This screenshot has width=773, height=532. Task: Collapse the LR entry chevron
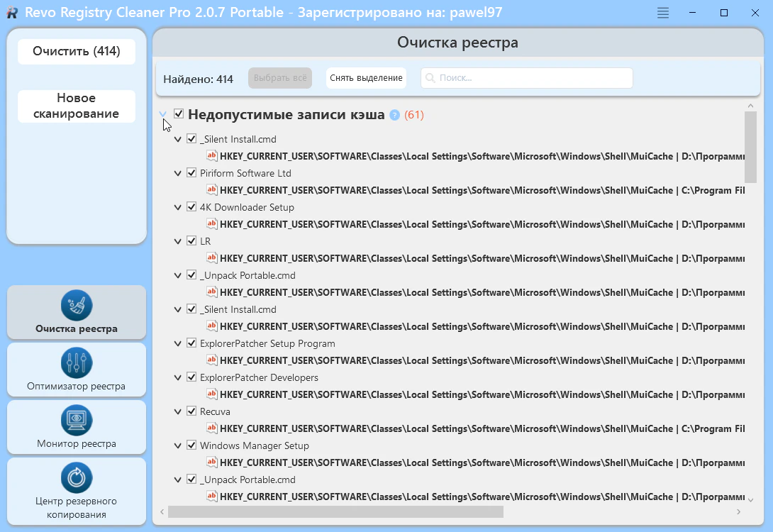tap(178, 241)
